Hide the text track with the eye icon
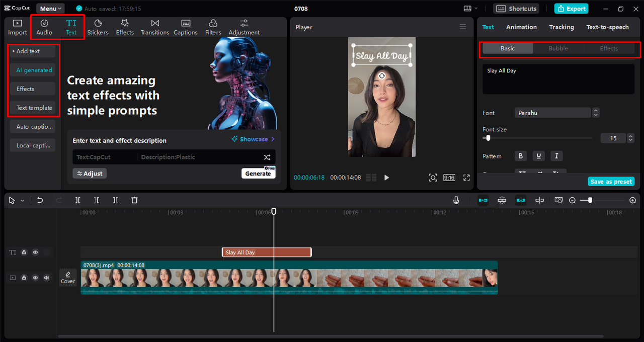The image size is (644, 342). click(x=35, y=252)
